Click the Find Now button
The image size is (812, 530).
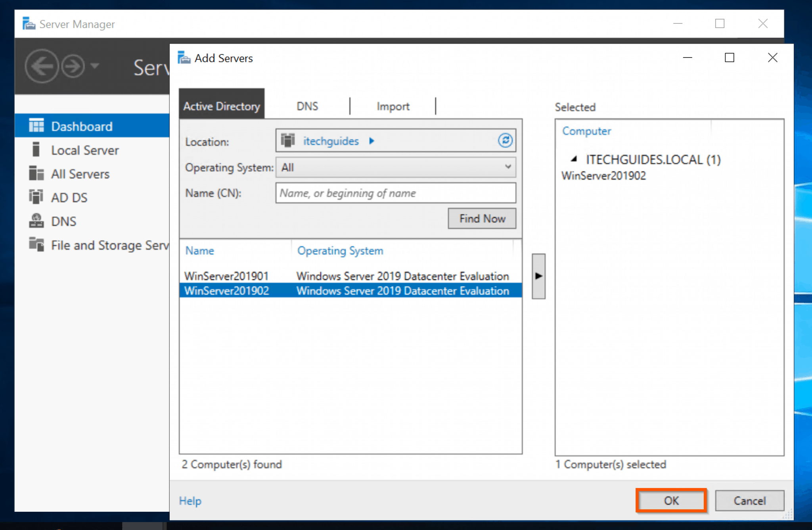click(x=482, y=218)
